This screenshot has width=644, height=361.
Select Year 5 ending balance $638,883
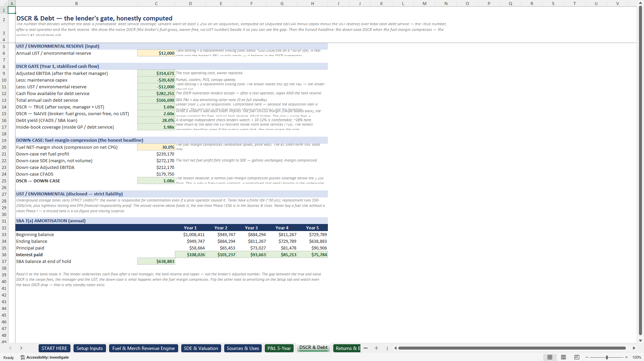(x=312, y=241)
